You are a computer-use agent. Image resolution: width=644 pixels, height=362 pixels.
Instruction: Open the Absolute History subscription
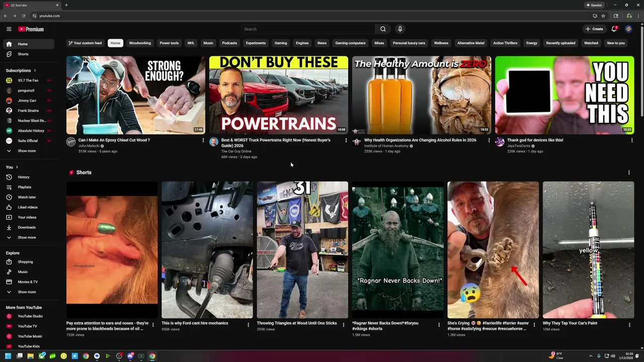[x=28, y=131]
